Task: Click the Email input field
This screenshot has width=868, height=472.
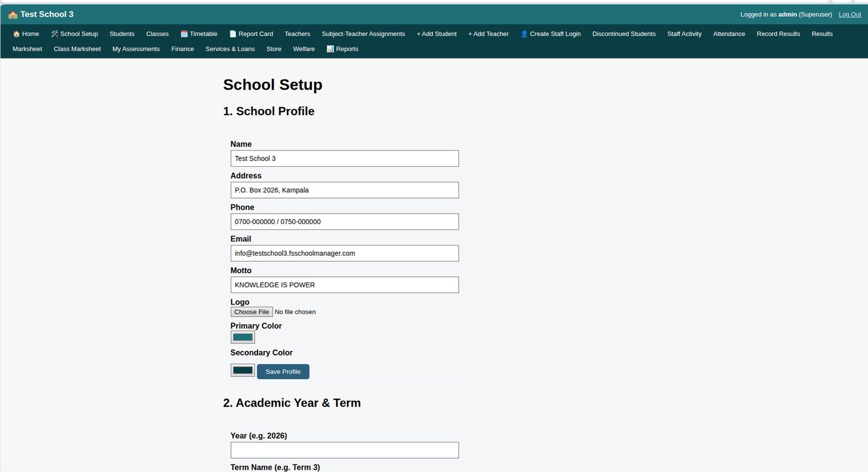Action: 344,253
